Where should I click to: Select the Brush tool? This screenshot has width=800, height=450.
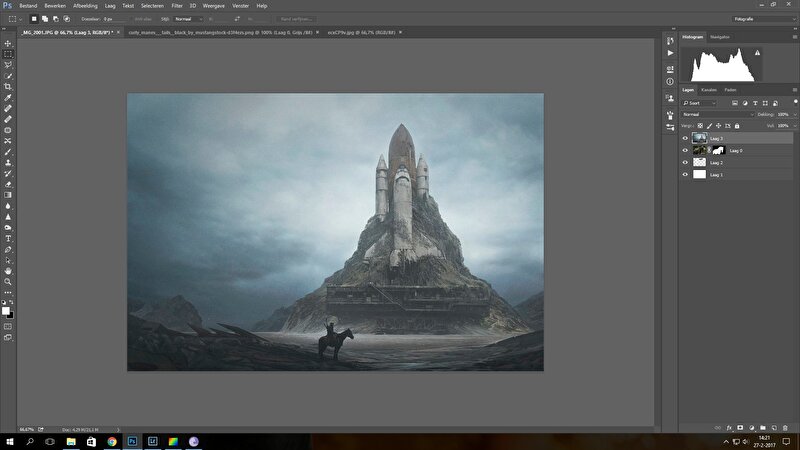(8, 152)
